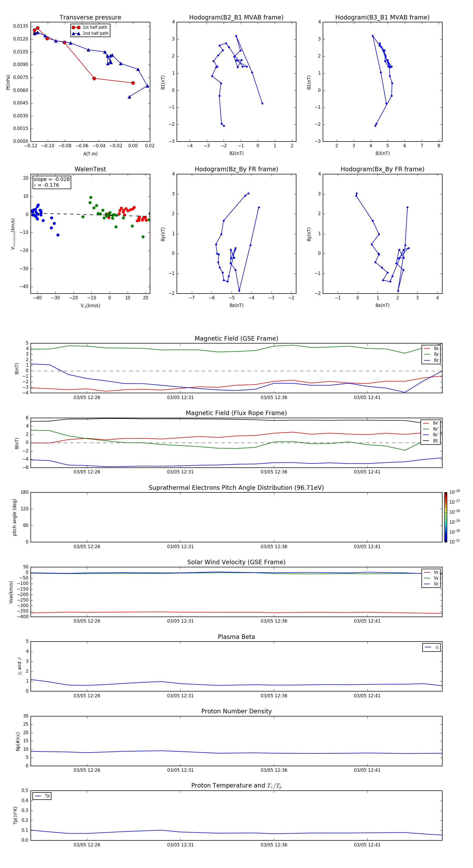Click the 'Hodogram(B2_B1 MVAB frame)' title
473x868 pixels.
[x=236, y=18]
